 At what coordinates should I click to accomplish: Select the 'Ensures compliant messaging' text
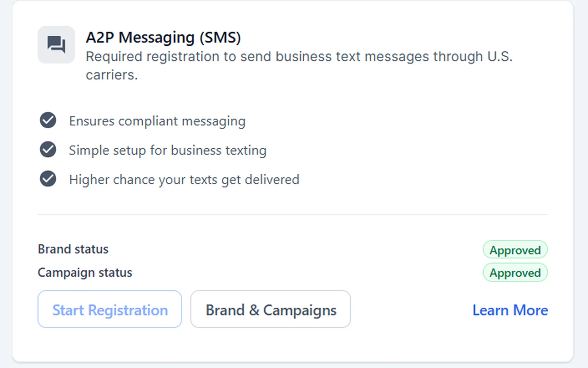point(157,121)
